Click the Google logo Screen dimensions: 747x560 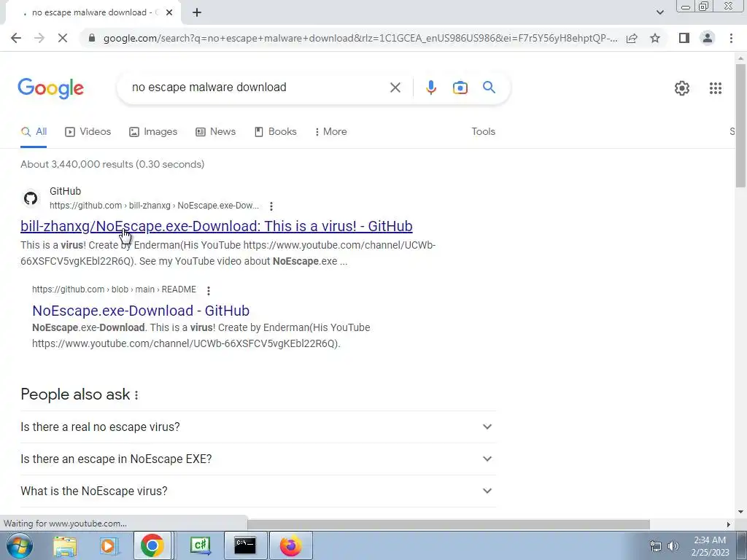point(50,88)
